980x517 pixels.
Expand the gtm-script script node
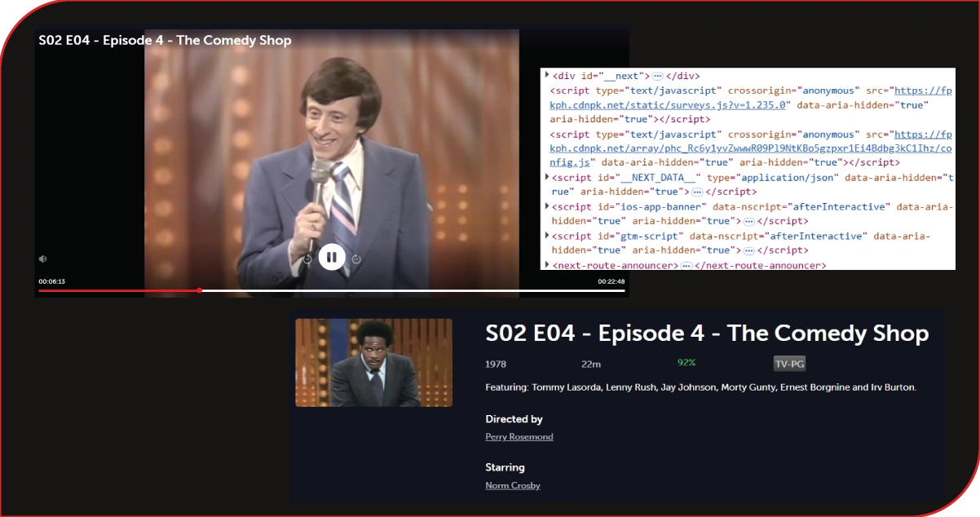pyautogui.click(x=547, y=236)
